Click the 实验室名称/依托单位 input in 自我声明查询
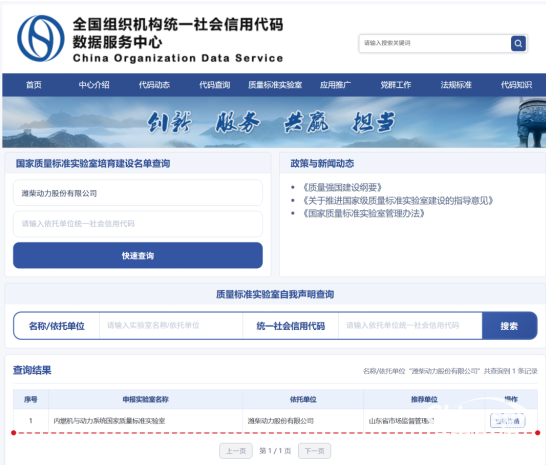 (x=171, y=326)
